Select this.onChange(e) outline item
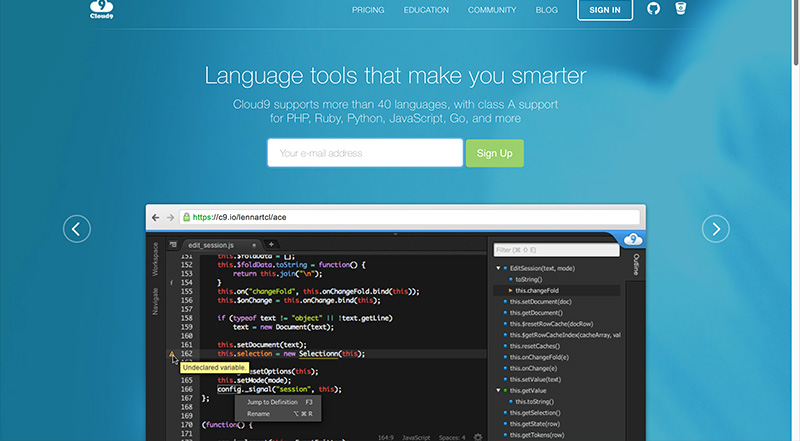Image resolution: width=800 pixels, height=441 pixels. 533,369
